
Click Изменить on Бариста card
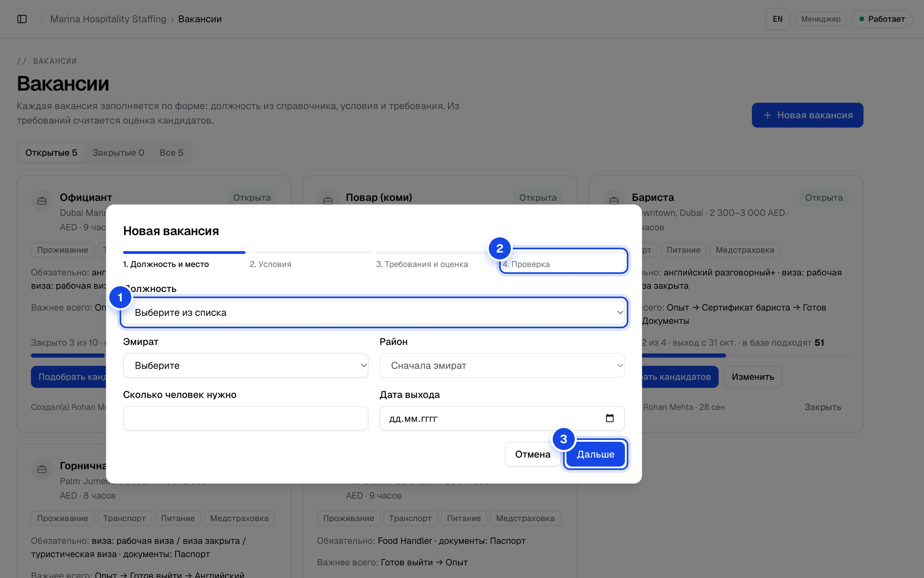(753, 377)
